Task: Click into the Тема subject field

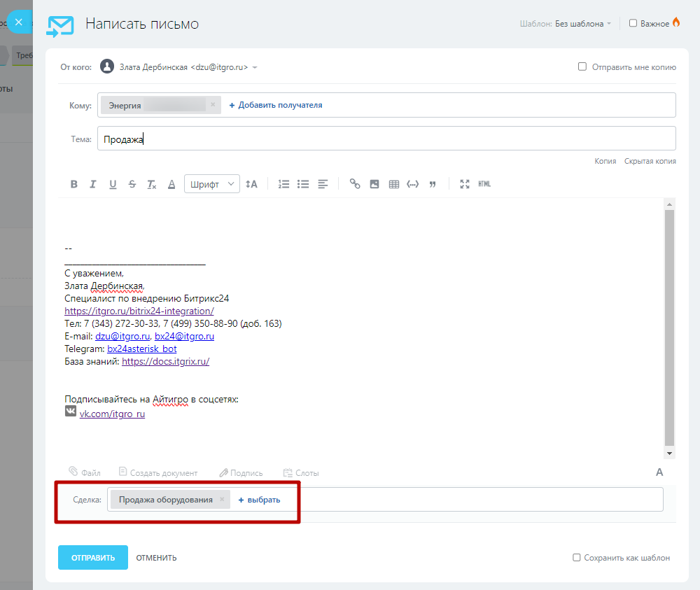Action: [385, 139]
